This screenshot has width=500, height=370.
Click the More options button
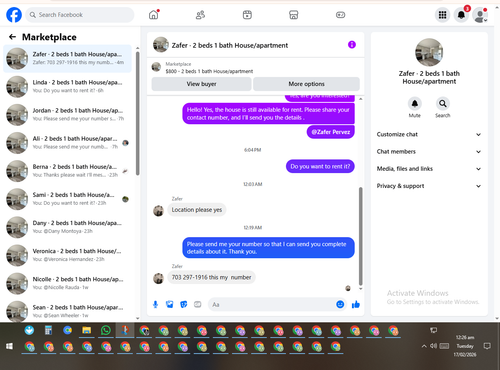(306, 84)
